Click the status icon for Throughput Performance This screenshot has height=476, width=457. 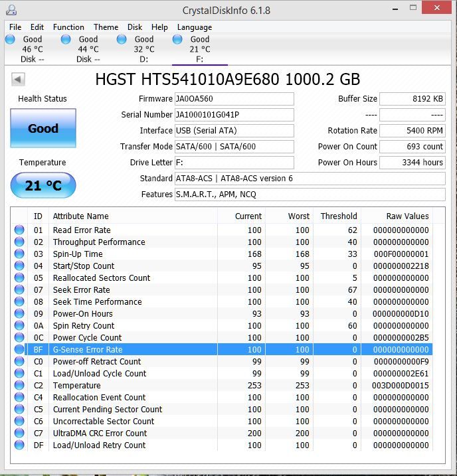click(x=19, y=242)
